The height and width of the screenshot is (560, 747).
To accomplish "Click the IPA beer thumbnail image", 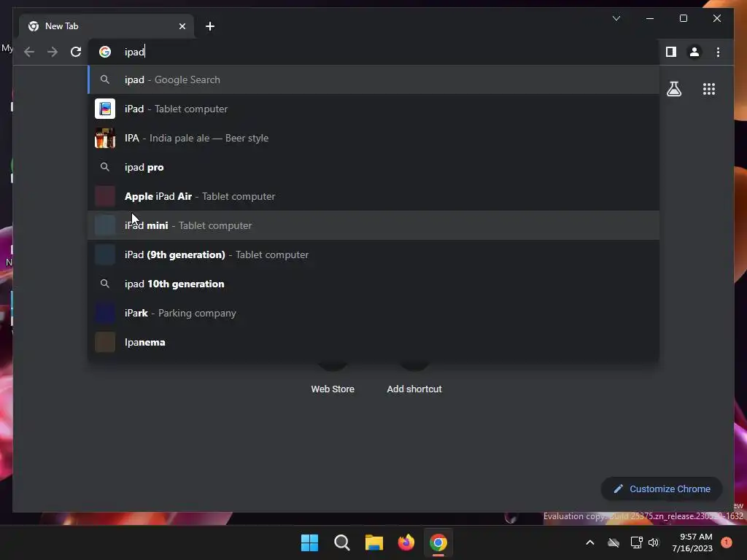I will pos(105,138).
